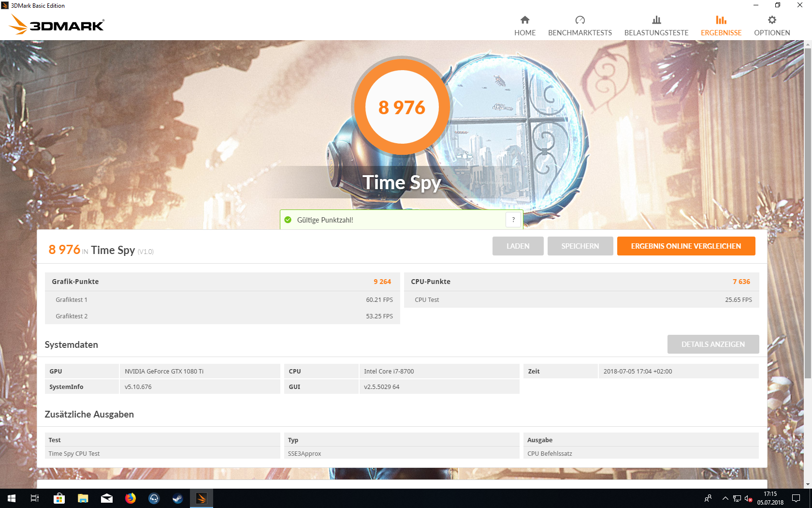Open Task View on the taskbar

click(x=35, y=498)
